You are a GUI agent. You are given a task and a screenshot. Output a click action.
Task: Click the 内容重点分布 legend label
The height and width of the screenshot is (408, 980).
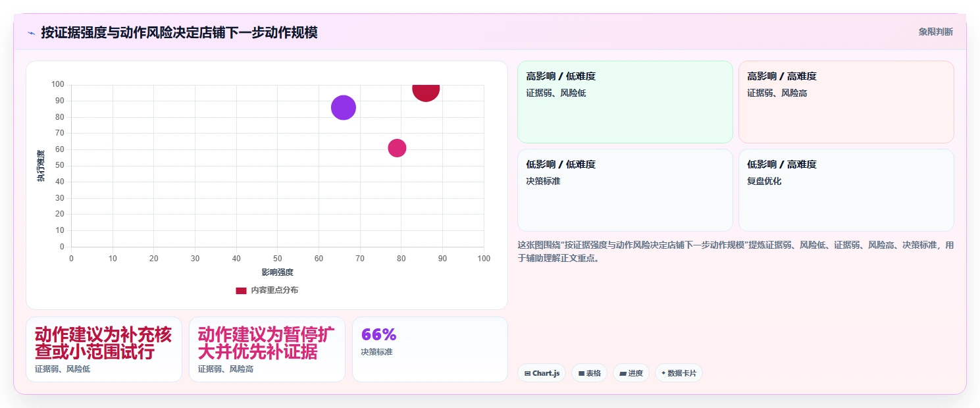click(x=274, y=290)
